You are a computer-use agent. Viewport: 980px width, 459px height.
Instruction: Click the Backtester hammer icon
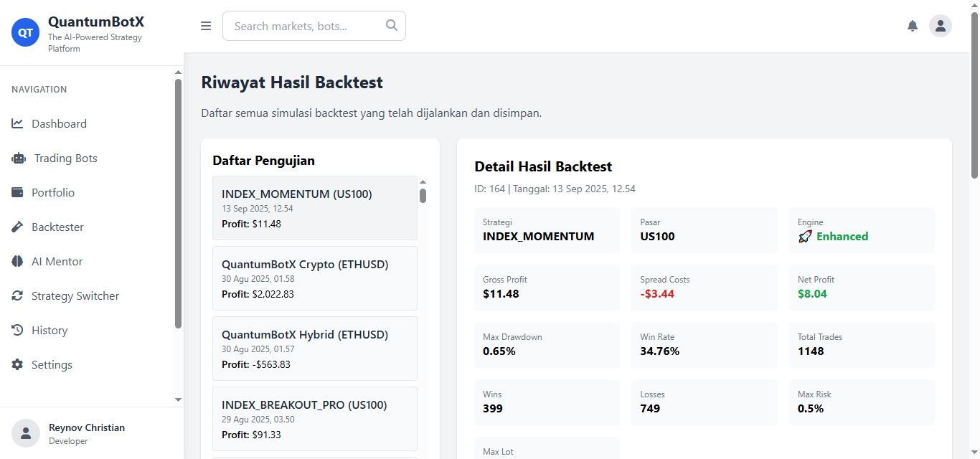pyautogui.click(x=18, y=227)
